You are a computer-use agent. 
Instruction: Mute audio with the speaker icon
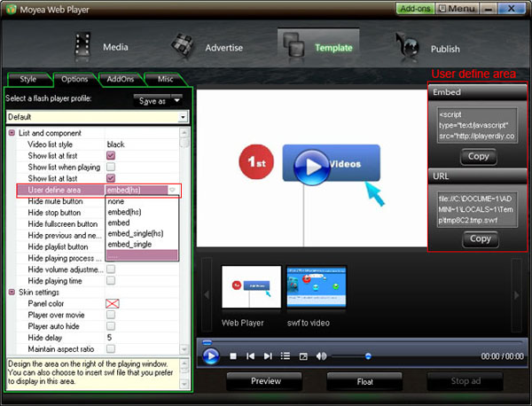(321, 356)
